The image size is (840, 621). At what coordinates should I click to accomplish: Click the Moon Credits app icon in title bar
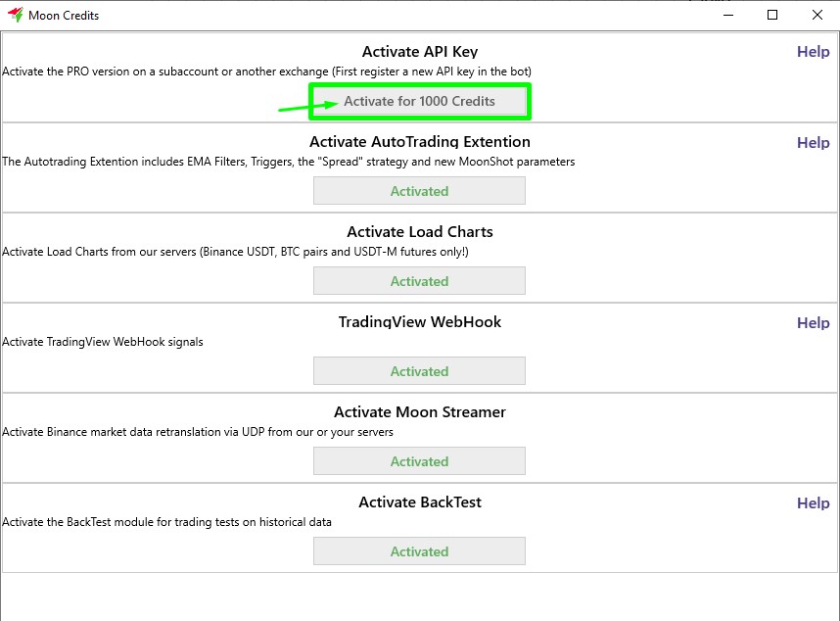click(15, 15)
